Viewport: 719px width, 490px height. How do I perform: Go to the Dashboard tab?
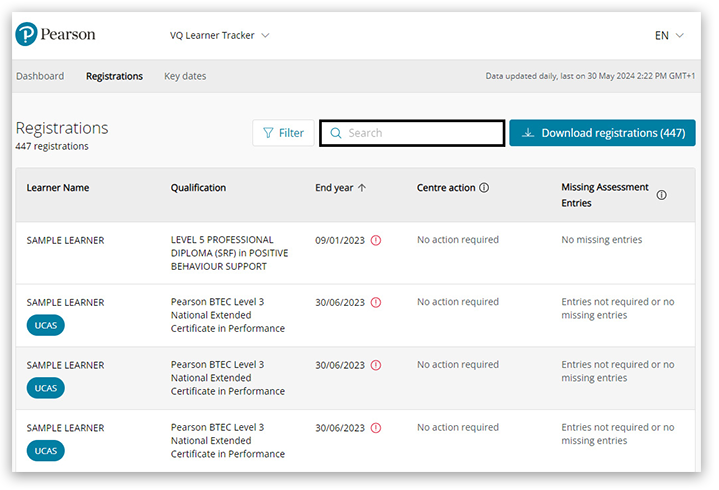tap(40, 76)
